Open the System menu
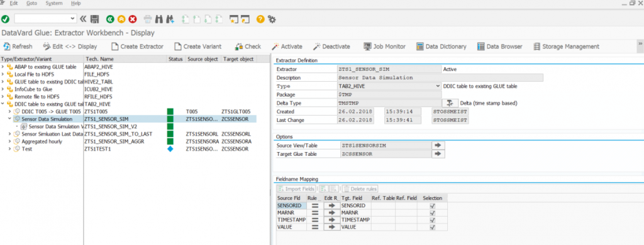 [x=54, y=3]
